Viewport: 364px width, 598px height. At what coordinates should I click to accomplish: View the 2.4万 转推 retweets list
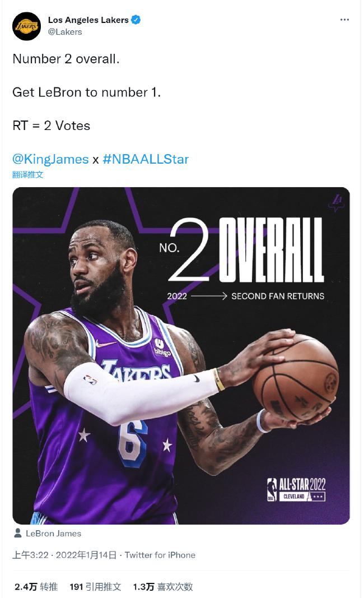[x=36, y=587]
